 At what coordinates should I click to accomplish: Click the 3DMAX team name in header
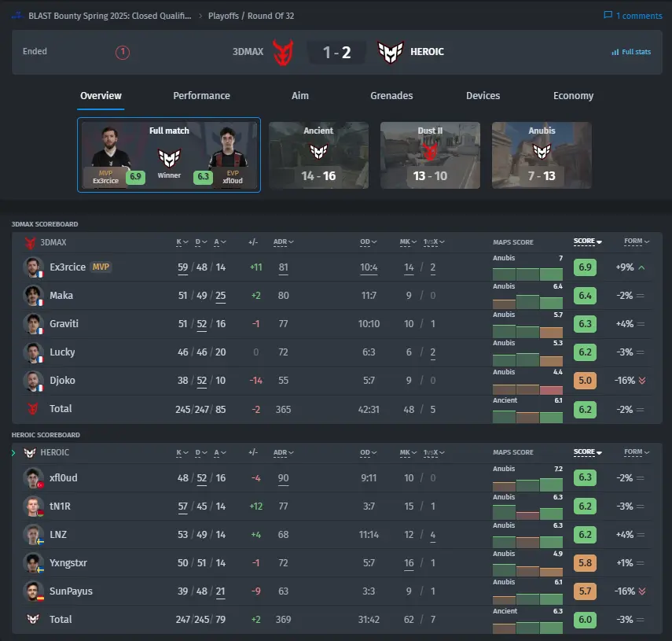pyautogui.click(x=248, y=52)
